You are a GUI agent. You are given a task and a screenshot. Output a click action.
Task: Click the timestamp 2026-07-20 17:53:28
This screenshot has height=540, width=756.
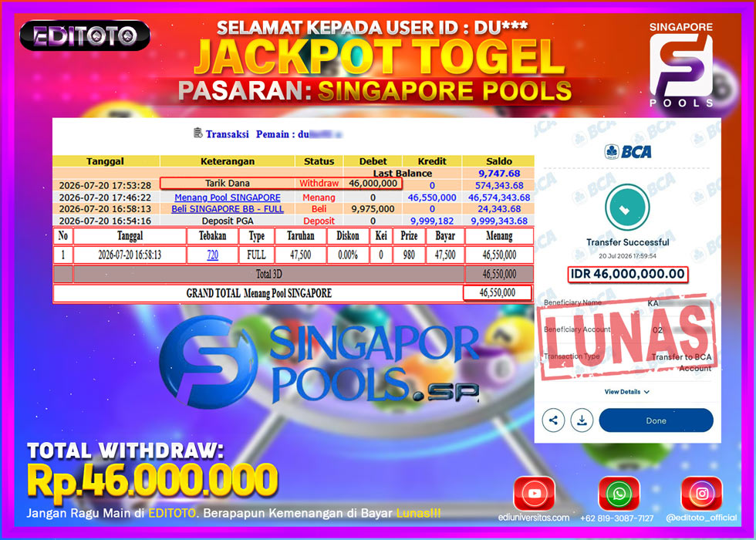coord(105,185)
